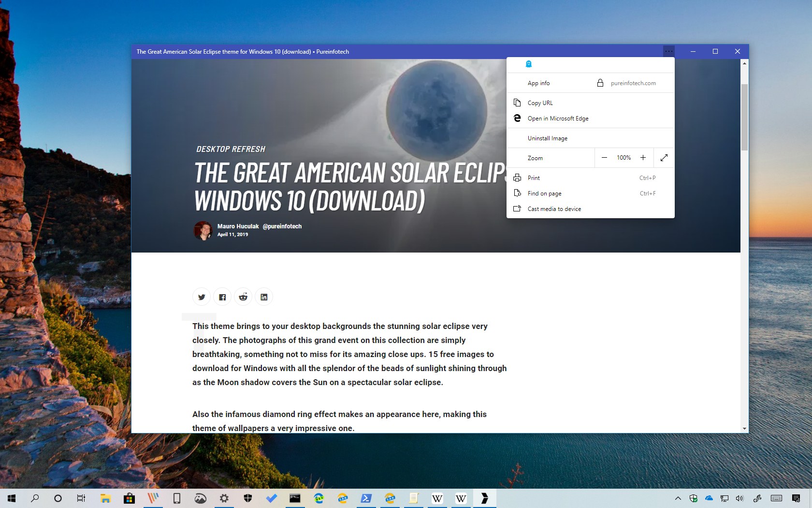Open Windows Ink Workspace pen icon
This screenshot has width=812, height=508.
757,498
